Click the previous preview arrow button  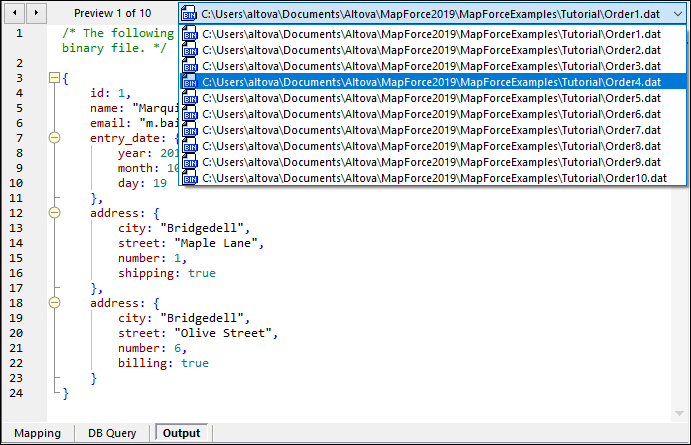click(15, 13)
